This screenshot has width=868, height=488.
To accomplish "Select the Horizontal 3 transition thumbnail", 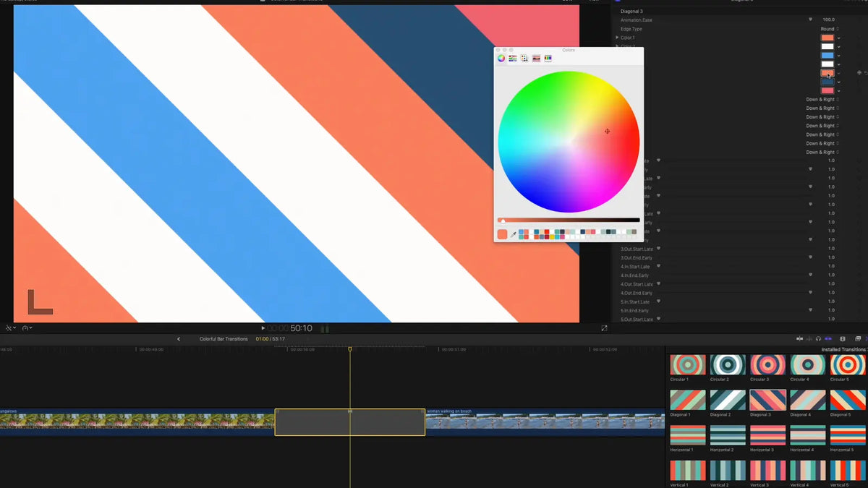I will point(768,435).
